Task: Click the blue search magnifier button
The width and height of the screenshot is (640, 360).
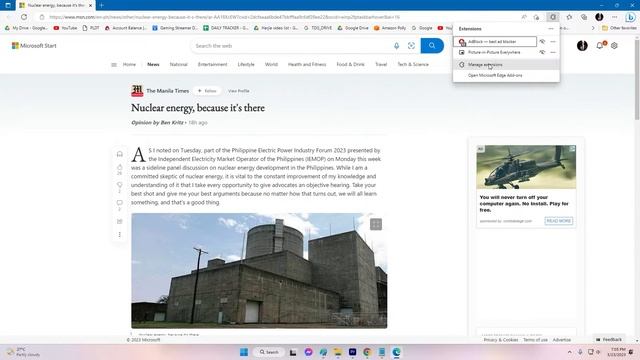Action: pyautogui.click(x=432, y=46)
